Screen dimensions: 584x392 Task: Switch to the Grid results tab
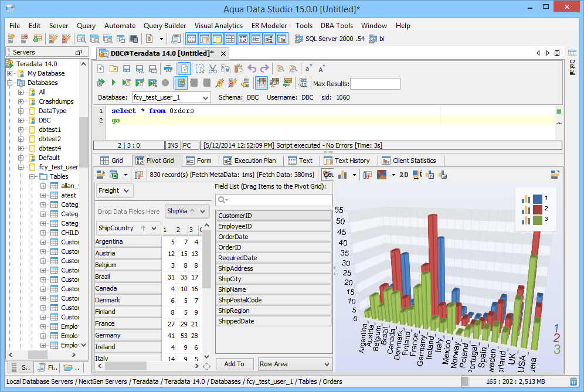112,161
